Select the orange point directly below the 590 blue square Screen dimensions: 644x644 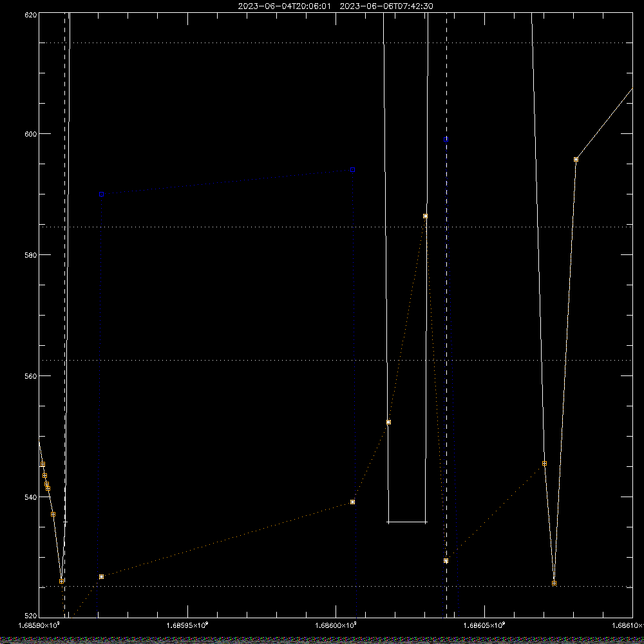tap(102, 576)
